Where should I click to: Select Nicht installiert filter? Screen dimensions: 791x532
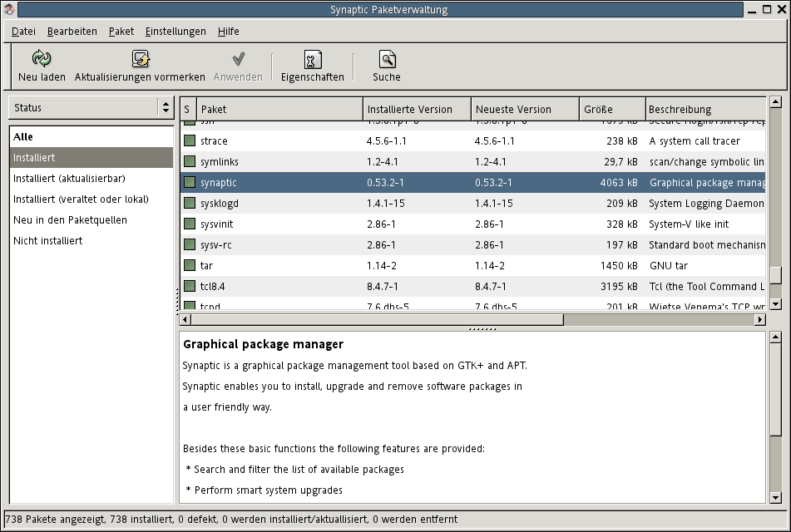click(47, 241)
